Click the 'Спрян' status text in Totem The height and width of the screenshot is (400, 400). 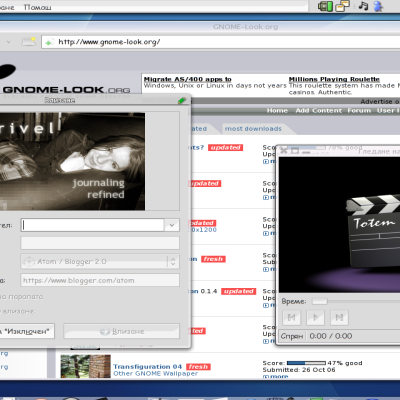(x=292, y=336)
